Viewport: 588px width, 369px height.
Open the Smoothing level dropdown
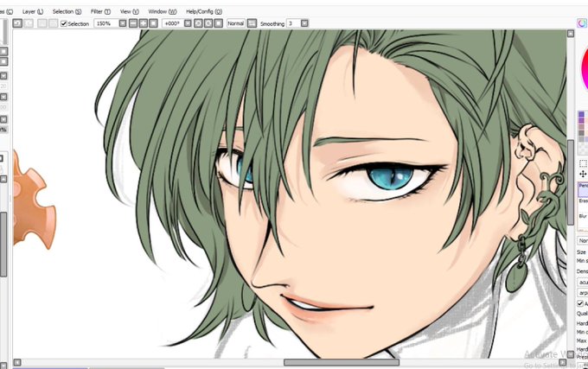[x=304, y=23]
